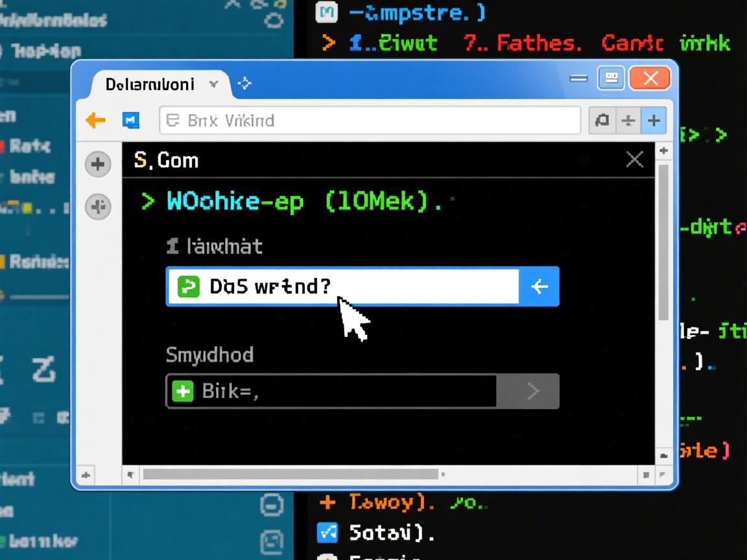Image resolution: width=747 pixels, height=560 pixels.
Task: Click the diamond new-tab icon next to tab
Action: click(244, 84)
